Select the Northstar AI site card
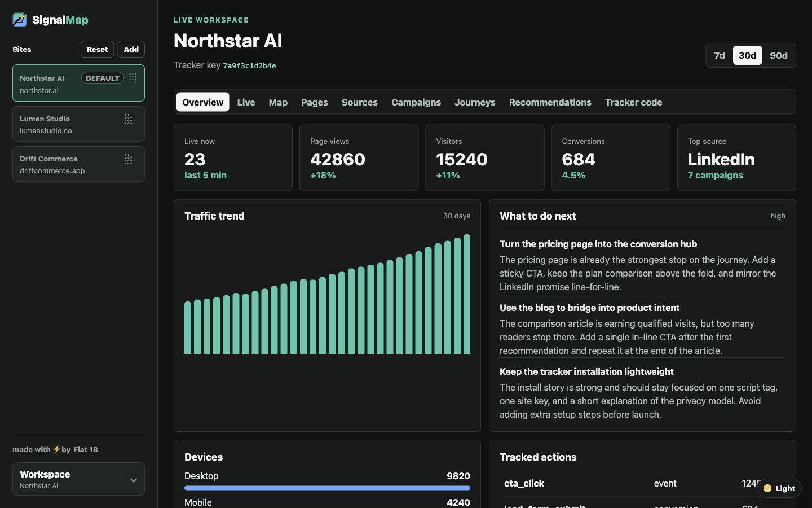This screenshot has width=812, height=508. [x=78, y=83]
